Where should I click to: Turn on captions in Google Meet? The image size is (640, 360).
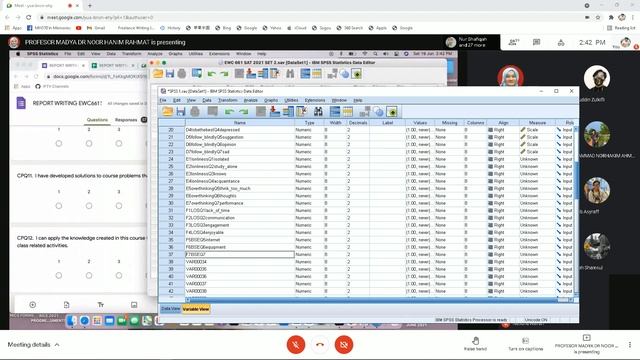coord(526,344)
